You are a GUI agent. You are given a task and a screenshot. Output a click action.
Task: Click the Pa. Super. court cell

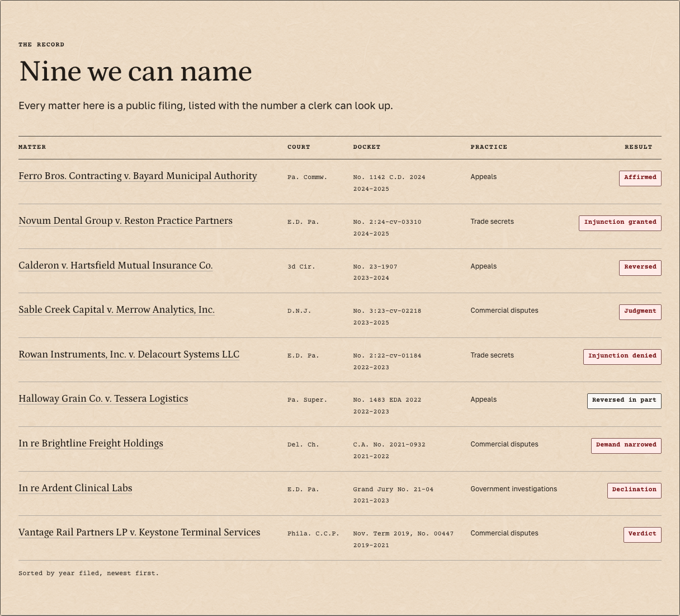[x=307, y=400]
